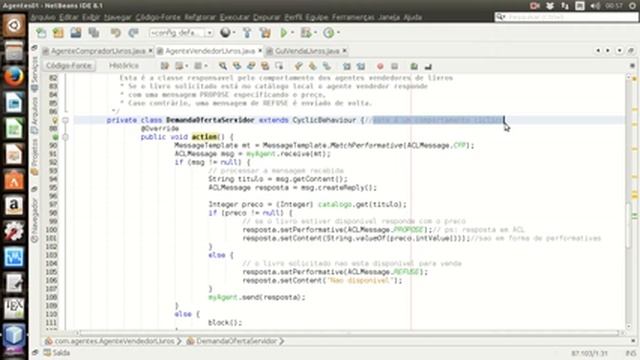Clean and build project with broom icon
Screen dimensions: 640x360
[265, 33]
